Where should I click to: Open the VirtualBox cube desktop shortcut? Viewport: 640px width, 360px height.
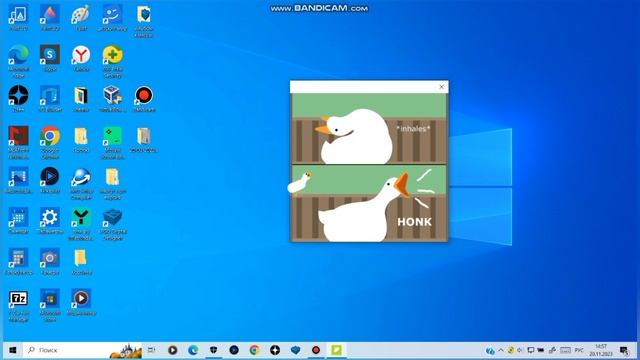click(x=113, y=99)
